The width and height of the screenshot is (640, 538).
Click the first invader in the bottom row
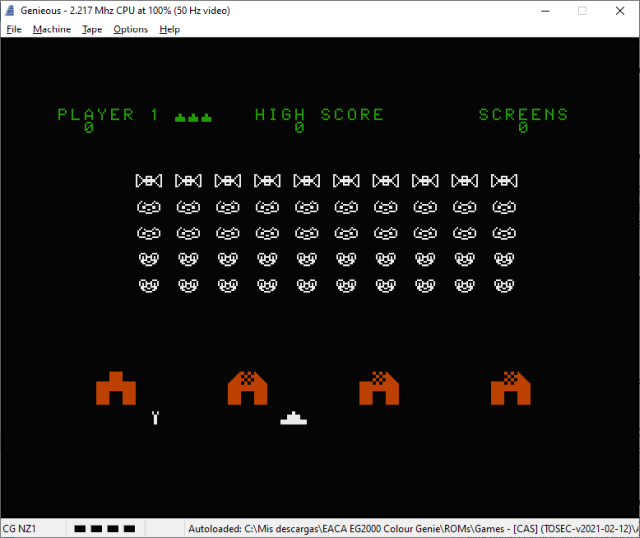point(149,286)
